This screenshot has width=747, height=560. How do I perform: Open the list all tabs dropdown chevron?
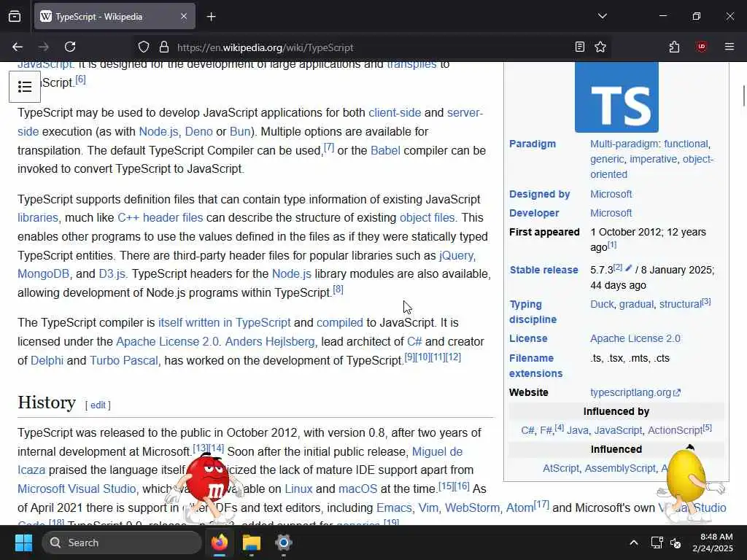tap(602, 16)
